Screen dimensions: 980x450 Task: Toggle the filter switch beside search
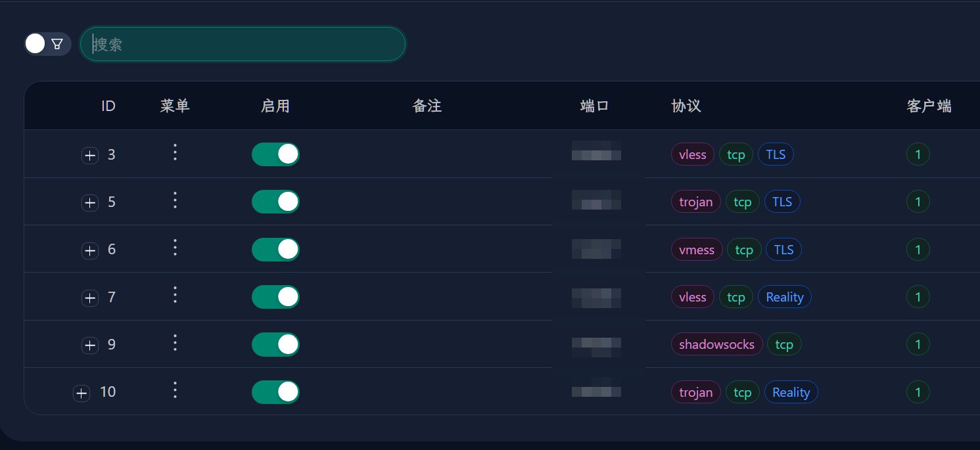point(47,44)
